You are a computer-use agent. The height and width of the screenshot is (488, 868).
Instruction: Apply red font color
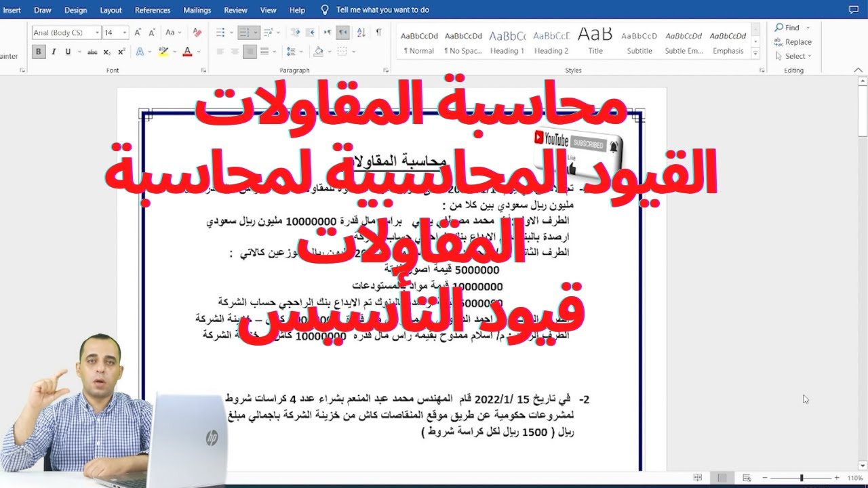(x=187, y=52)
